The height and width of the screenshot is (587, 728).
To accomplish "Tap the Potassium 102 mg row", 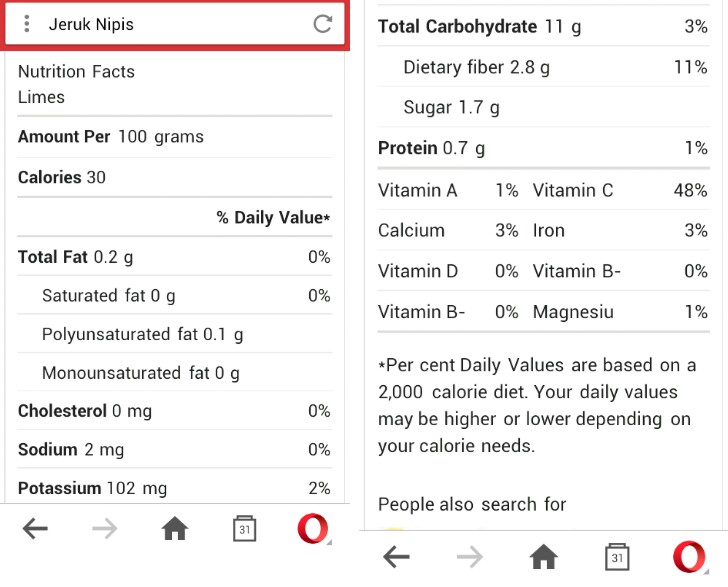I will pyautogui.click(x=175, y=488).
